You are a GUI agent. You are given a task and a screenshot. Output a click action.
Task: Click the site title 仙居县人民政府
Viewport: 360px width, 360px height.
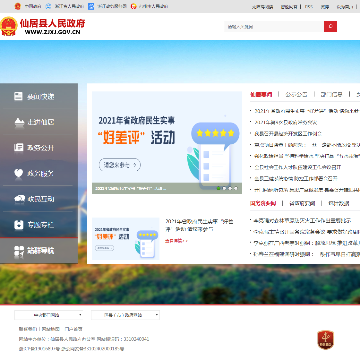[x=52, y=23]
